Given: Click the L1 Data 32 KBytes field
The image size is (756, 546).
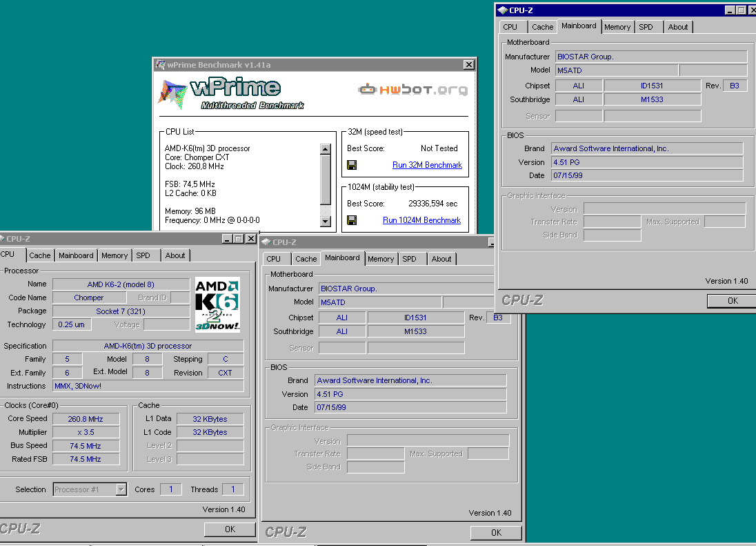Looking at the screenshot, I should (x=210, y=419).
